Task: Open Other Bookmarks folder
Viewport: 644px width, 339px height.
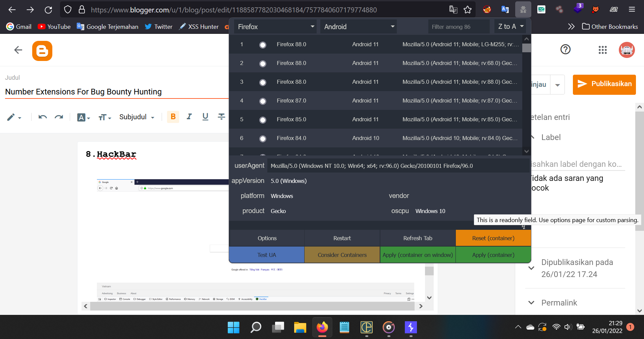Action: 610,26
